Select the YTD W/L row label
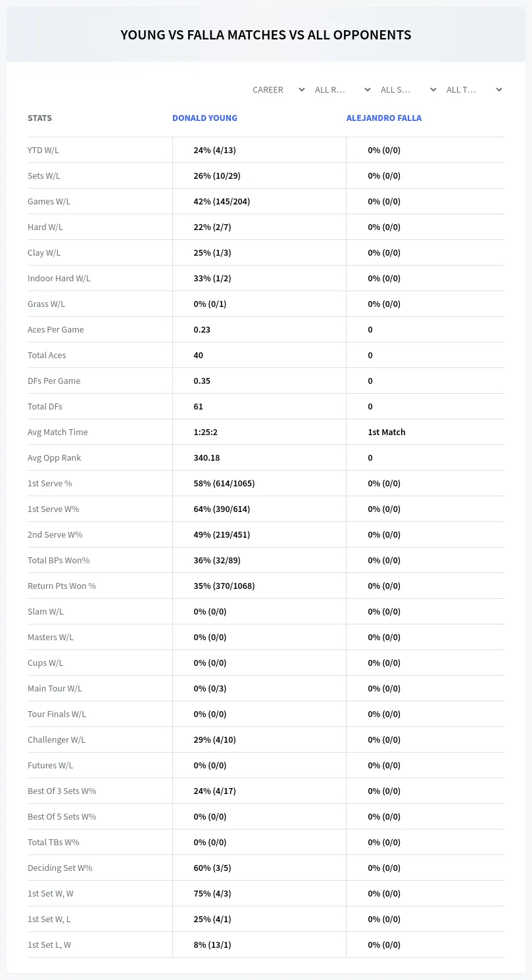Screen dimensions: 532x980 click(x=43, y=150)
